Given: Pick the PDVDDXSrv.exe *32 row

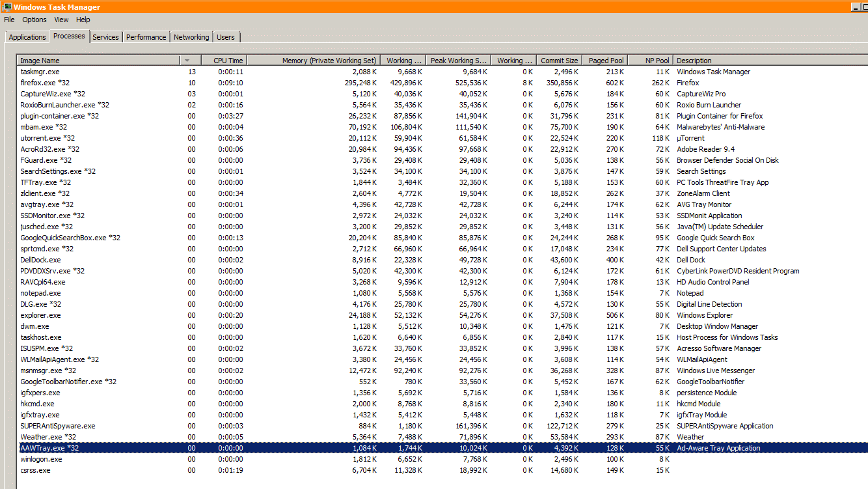Looking at the screenshot, I should (x=442, y=271).
